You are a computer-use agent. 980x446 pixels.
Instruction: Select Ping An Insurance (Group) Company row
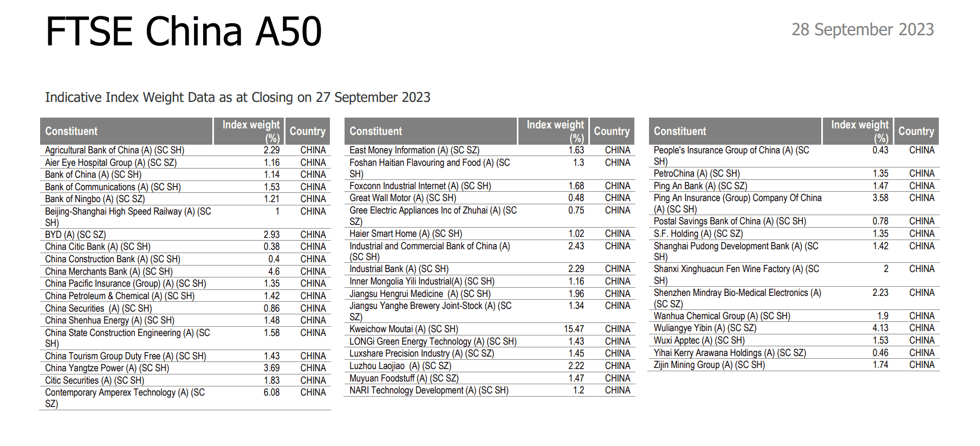click(x=794, y=204)
